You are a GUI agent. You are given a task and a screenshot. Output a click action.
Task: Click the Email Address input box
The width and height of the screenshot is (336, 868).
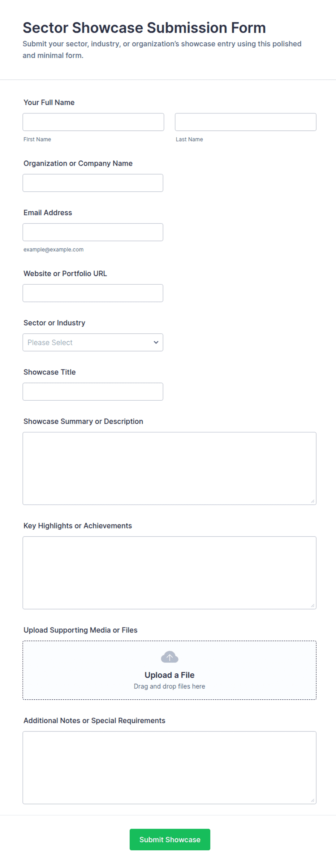pyautogui.click(x=93, y=232)
